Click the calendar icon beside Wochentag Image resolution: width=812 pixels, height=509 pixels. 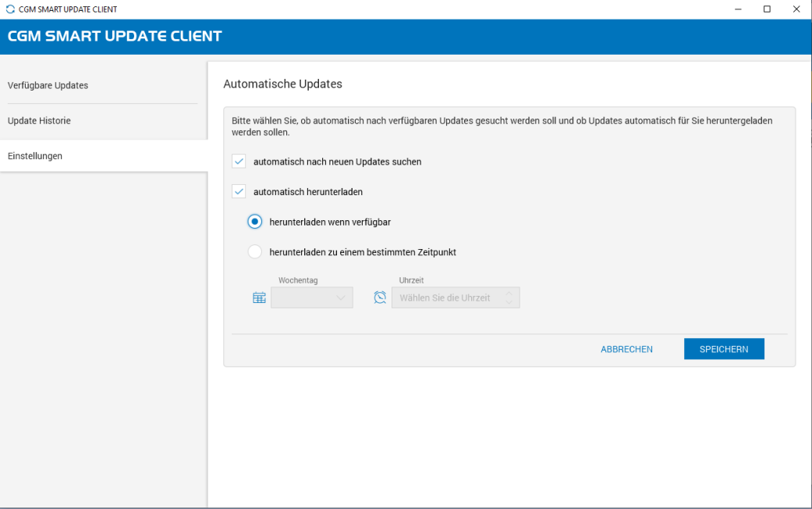tap(259, 297)
